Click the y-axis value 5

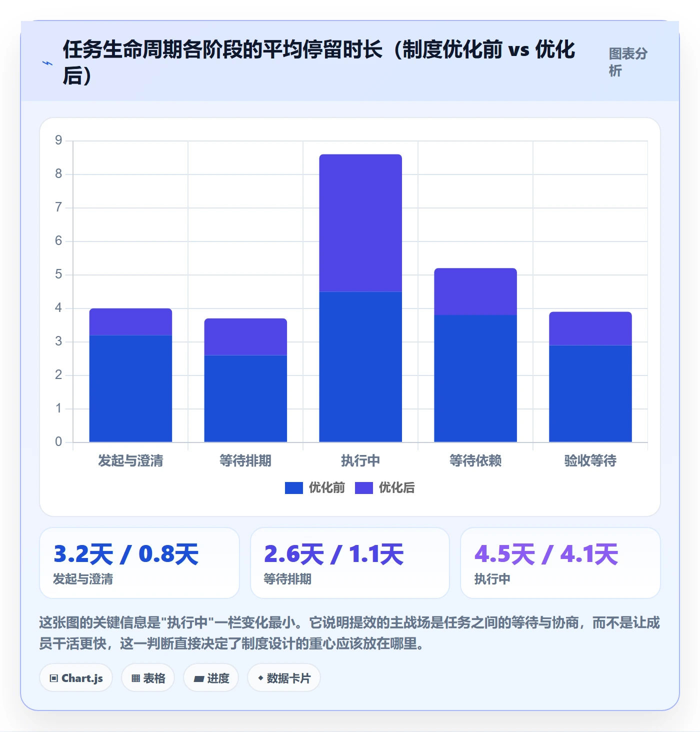point(58,274)
